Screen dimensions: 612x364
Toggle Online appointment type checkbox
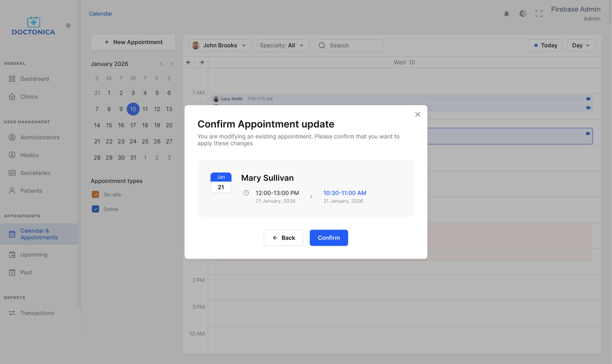coord(95,209)
